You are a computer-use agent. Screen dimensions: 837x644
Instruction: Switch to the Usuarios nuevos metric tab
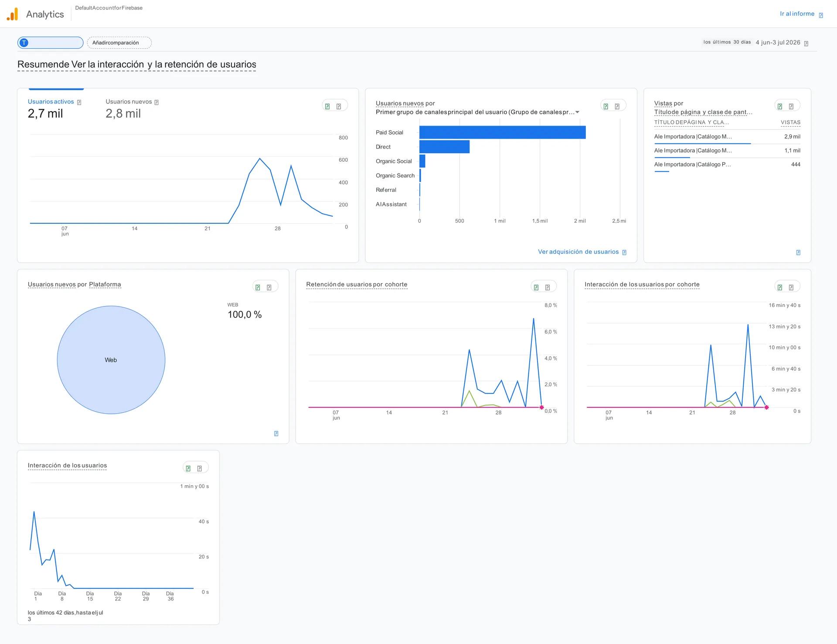129,102
